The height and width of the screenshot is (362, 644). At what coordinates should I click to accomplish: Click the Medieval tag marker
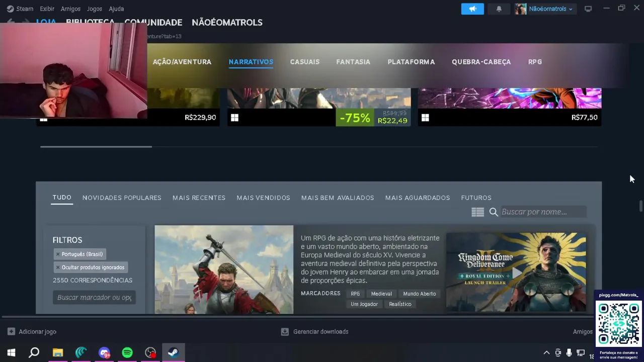coord(381,294)
